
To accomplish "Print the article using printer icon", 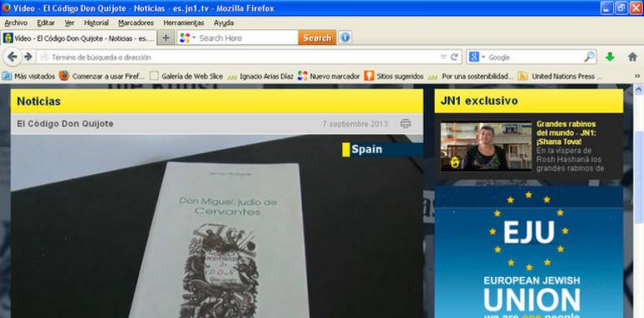I will point(406,123).
